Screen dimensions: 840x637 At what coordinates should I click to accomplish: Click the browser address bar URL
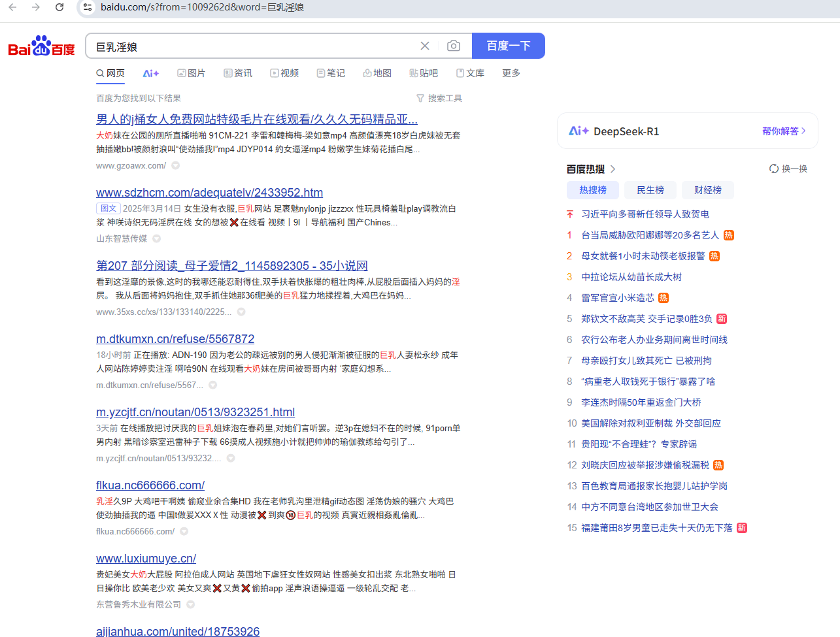pyautogui.click(x=202, y=7)
